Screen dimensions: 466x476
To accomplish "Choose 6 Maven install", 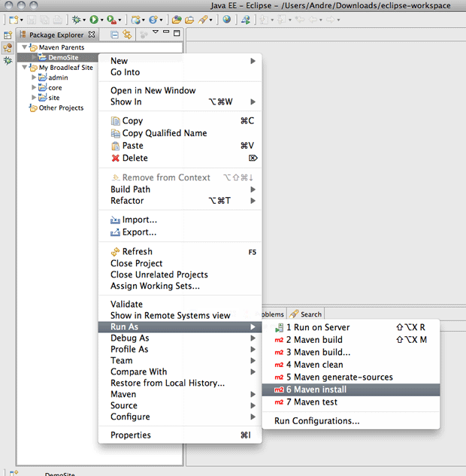I will coord(351,390).
